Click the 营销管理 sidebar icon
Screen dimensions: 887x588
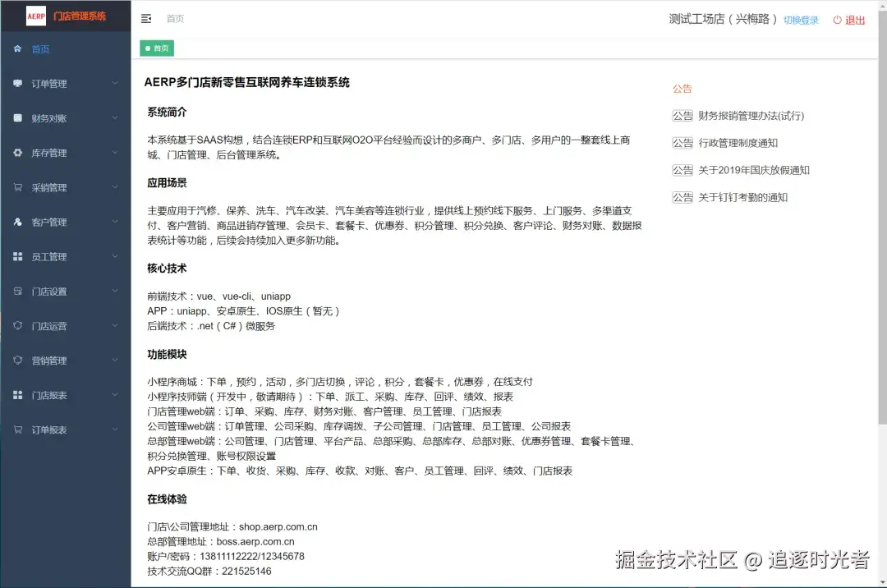(17, 361)
